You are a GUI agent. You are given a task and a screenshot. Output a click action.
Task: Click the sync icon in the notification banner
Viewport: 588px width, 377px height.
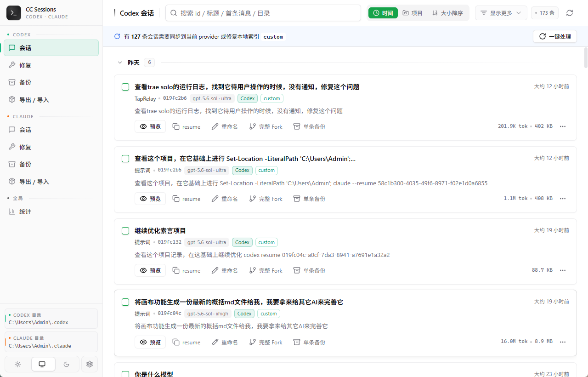(x=117, y=36)
